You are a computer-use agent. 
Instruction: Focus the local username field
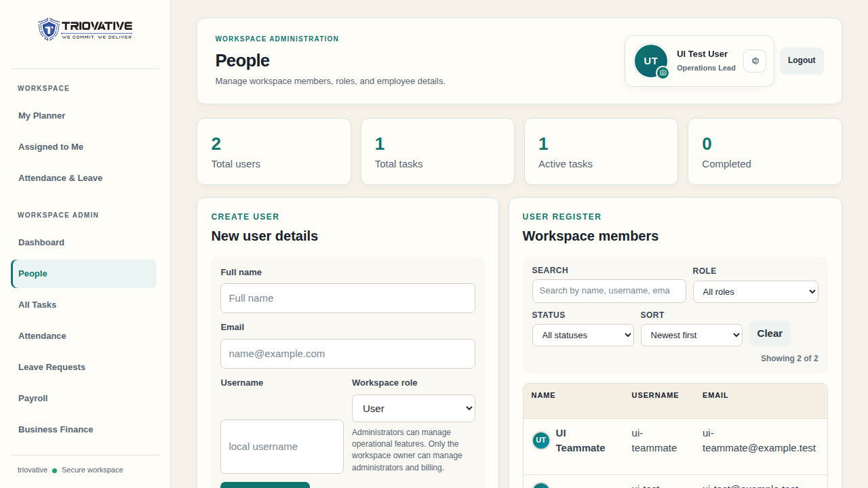282,447
